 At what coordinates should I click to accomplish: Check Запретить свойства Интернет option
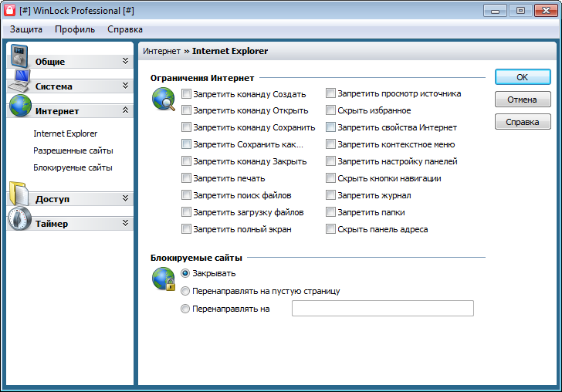pos(330,127)
